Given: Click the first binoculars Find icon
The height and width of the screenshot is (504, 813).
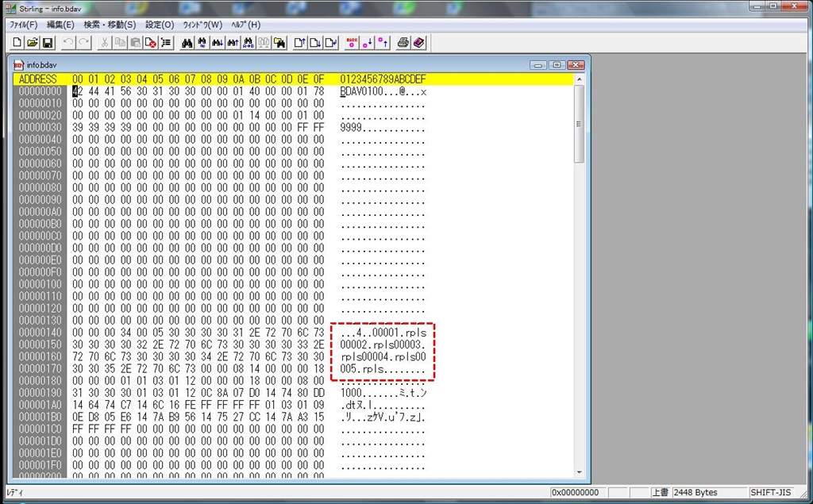Looking at the screenshot, I should (x=187, y=43).
